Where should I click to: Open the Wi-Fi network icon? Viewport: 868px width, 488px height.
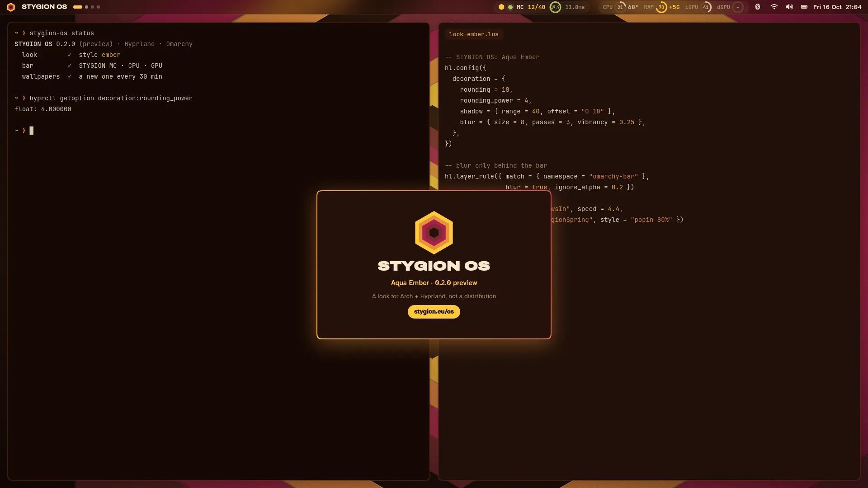click(774, 7)
